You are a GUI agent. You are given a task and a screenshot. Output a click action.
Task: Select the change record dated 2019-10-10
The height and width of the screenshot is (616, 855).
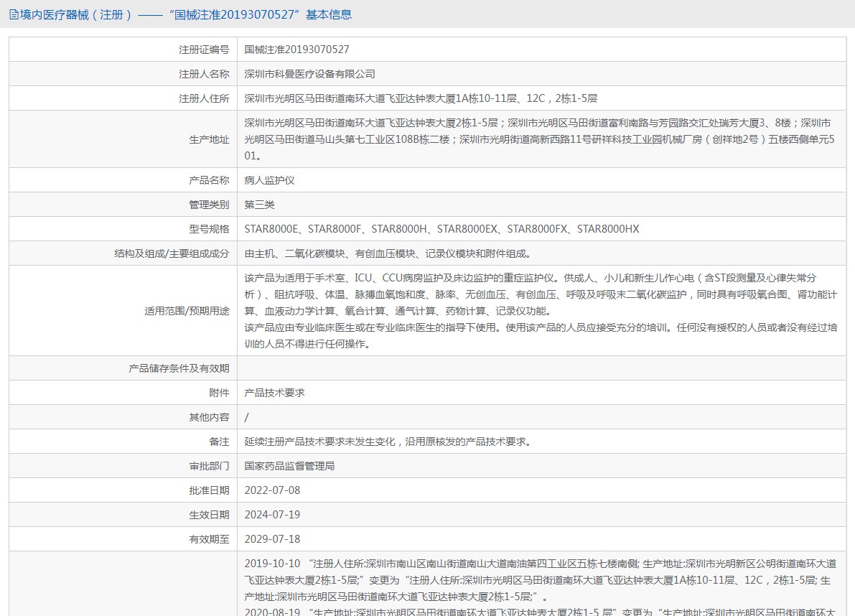point(541,580)
